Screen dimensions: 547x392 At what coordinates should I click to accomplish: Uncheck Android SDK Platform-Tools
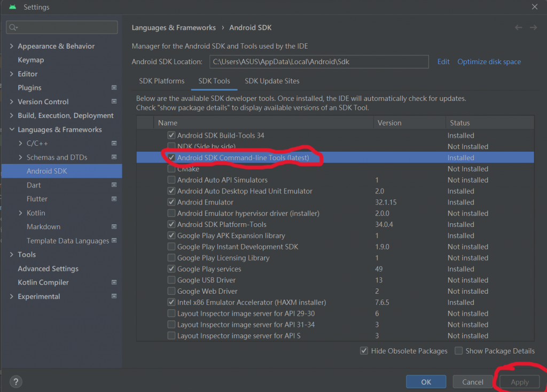171,224
